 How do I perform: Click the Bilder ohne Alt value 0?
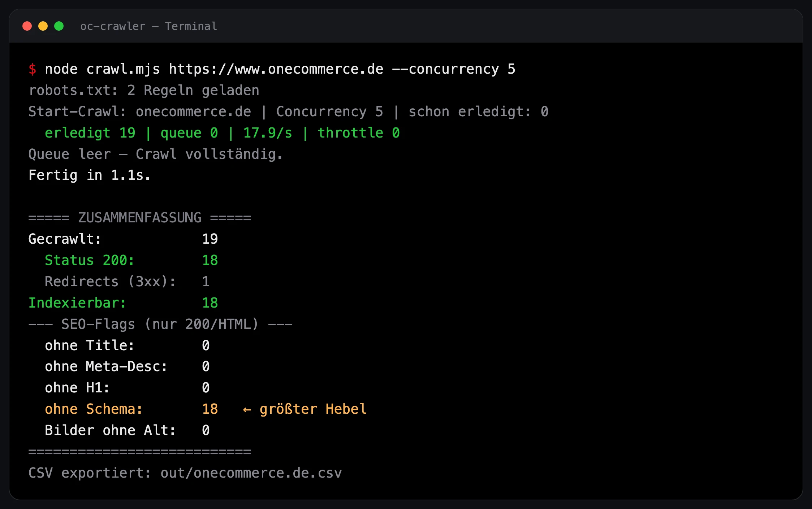coord(206,430)
